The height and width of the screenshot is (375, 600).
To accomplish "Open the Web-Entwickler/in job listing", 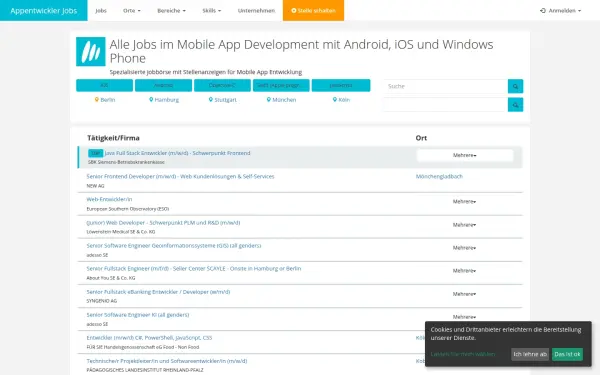I will (109, 199).
